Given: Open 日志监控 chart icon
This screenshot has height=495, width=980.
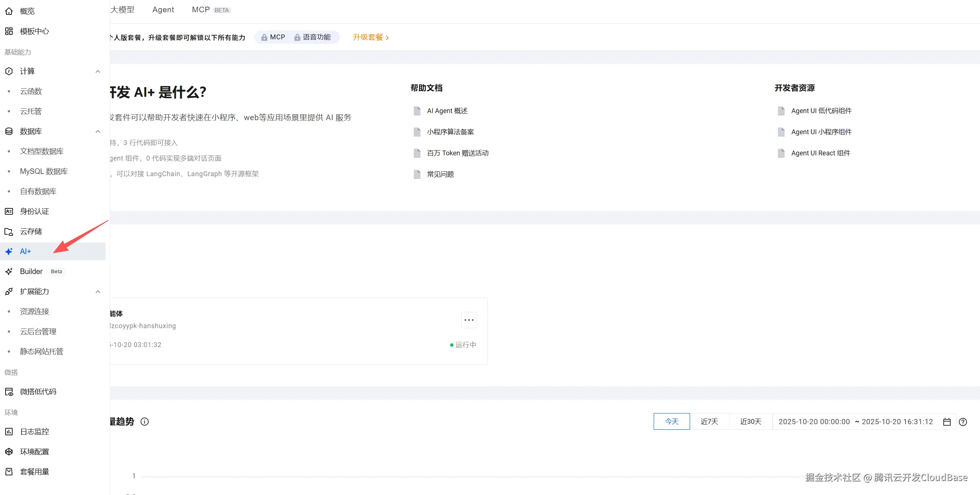Looking at the screenshot, I should 9,432.
